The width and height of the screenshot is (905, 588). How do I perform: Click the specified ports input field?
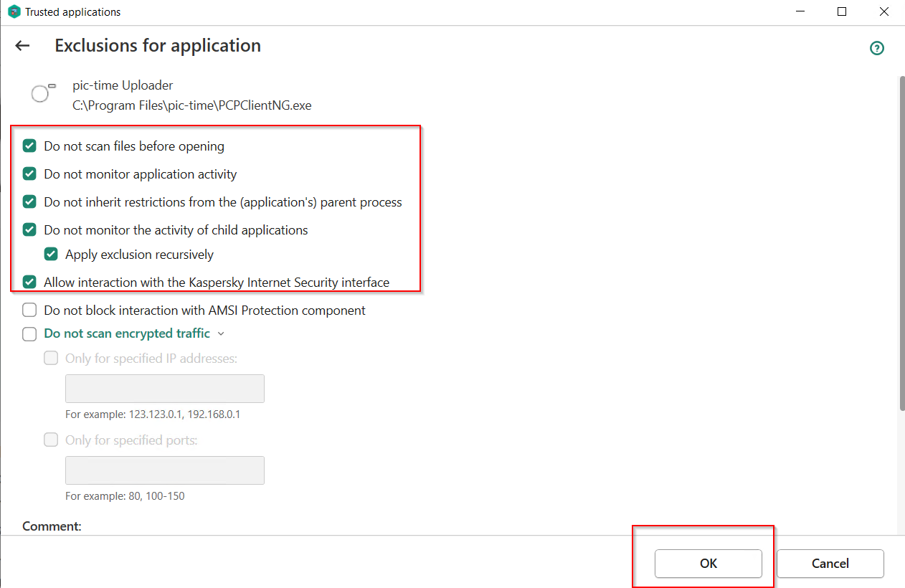pyautogui.click(x=165, y=470)
